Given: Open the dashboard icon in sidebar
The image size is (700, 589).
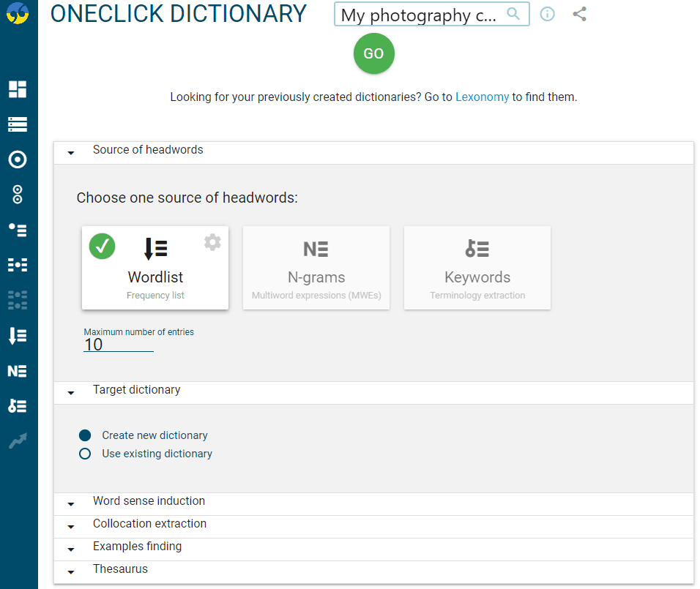Looking at the screenshot, I should point(18,89).
